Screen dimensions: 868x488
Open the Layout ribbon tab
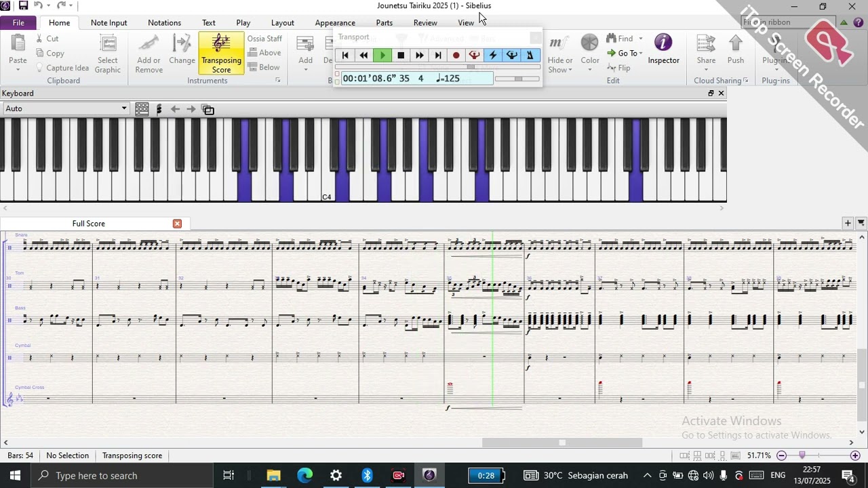tap(283, 23)
